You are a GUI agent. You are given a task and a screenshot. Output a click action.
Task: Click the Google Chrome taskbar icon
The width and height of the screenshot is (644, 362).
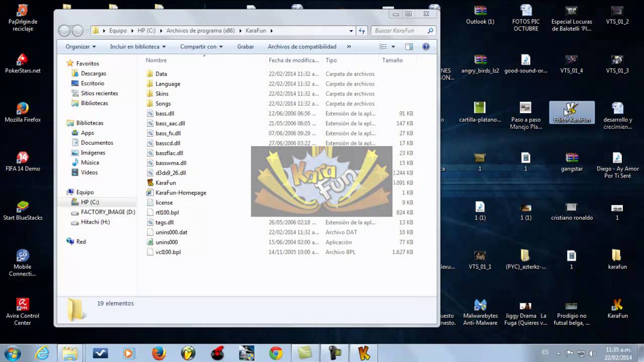pyautogui.click(x=275, y=353)
